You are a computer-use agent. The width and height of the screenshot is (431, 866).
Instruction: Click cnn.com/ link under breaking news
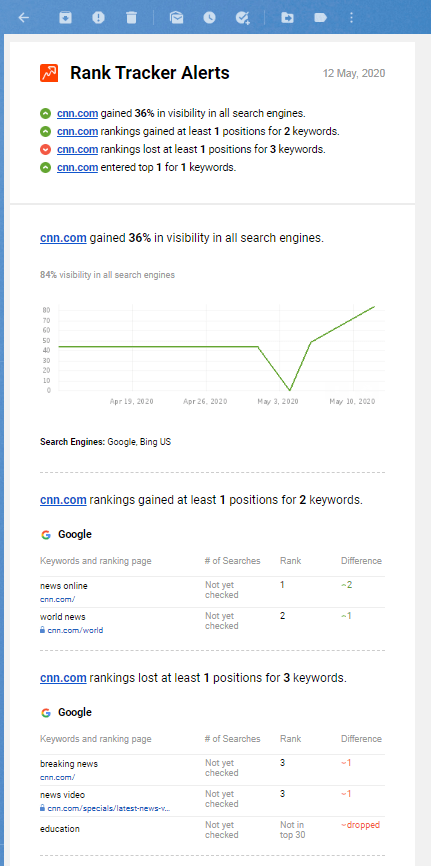click(57, 777)
